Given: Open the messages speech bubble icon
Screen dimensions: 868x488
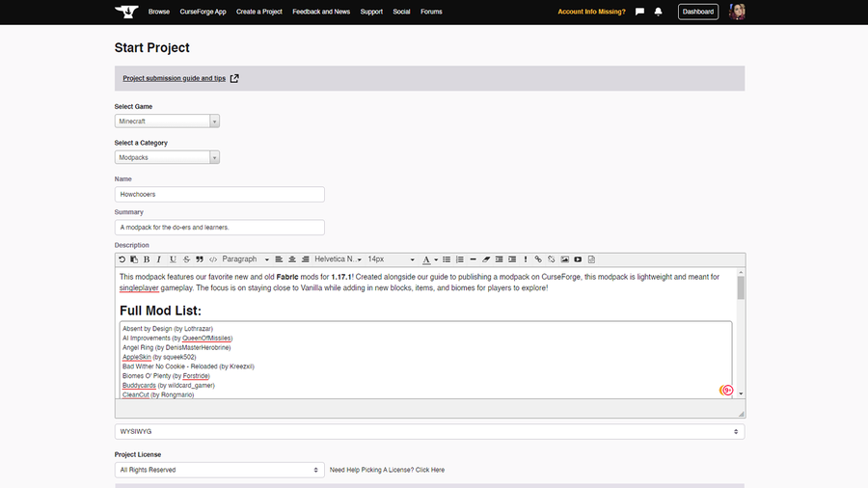Looking at the screenshot, I should click(639, 12).
